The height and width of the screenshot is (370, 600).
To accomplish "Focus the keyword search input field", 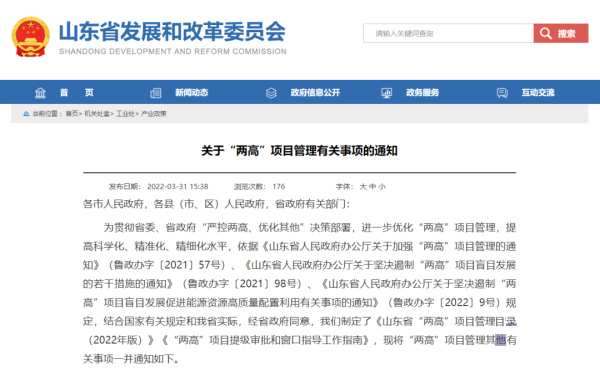I will (448, 33).
